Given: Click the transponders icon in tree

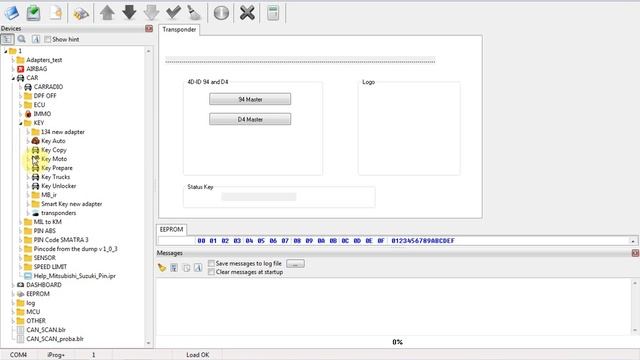Looking at the screenshot, I should point(36,213).
